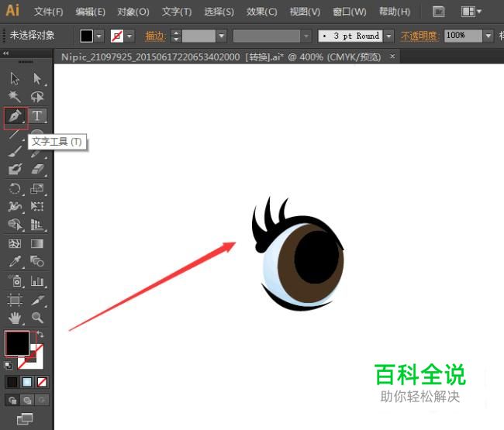Choose the Shape Builder tool

(15, 225)
